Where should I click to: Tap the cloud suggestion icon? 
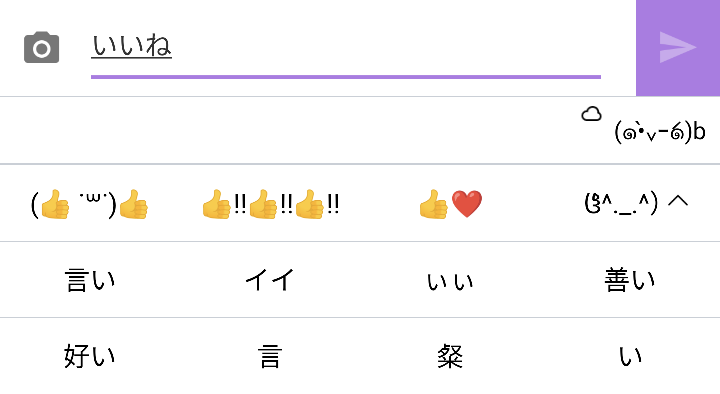click(591, 114)
